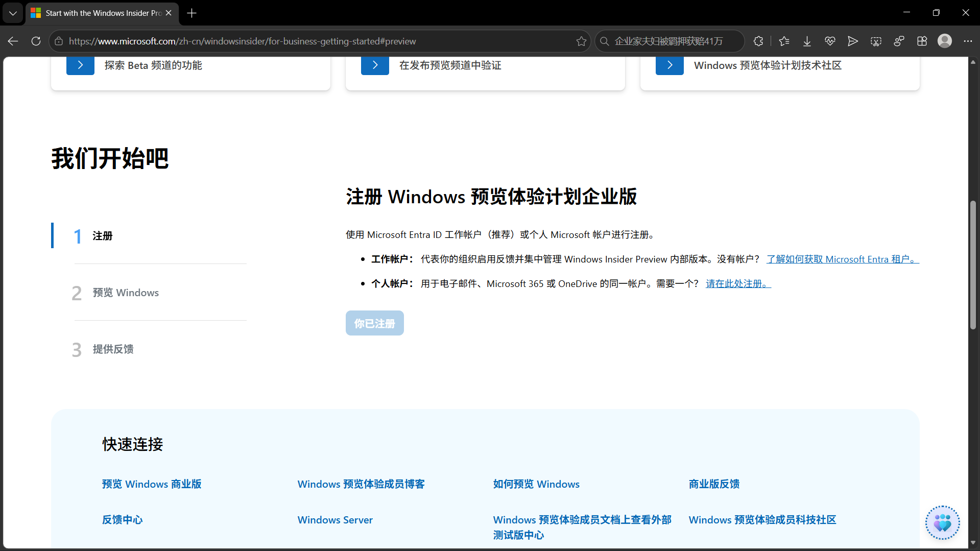This screenshot has width=980, height=551.
Task: Click arrow for Windows 预览体验计划技术社区 card
Action: point(670,65)
